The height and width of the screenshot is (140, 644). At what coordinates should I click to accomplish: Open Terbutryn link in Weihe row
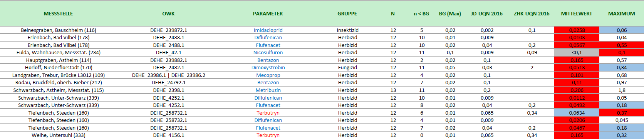(268, 135)
